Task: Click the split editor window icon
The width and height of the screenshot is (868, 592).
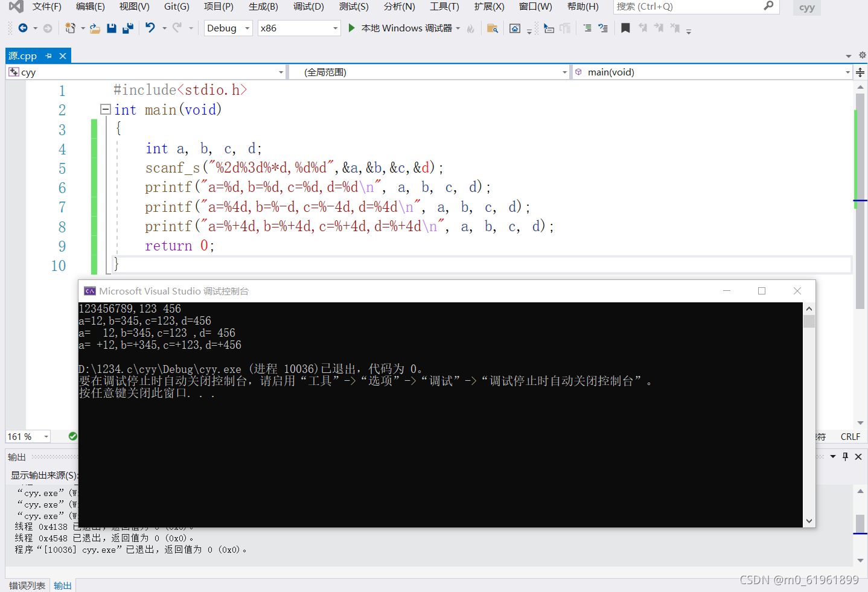Action: pos(860,72)
